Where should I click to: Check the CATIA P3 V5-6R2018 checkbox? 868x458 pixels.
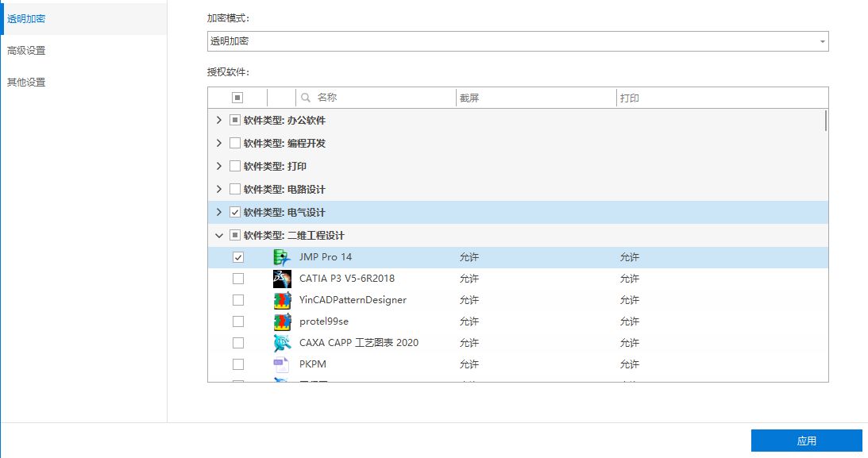[x=238, y=279]
